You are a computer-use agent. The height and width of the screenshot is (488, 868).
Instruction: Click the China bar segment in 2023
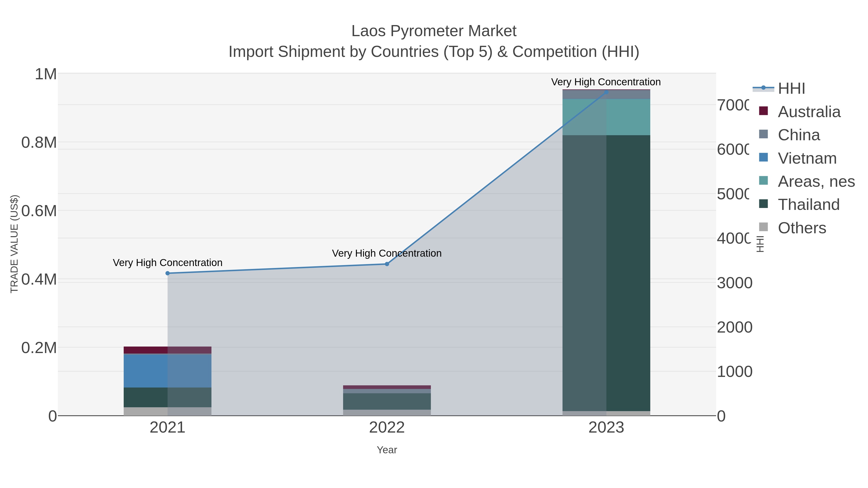coord(606,95)
